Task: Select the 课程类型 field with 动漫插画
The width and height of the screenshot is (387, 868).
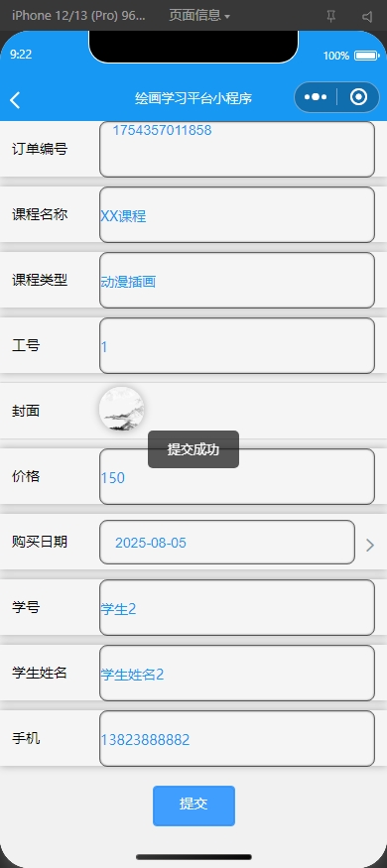Action: (x=237, y=280)
